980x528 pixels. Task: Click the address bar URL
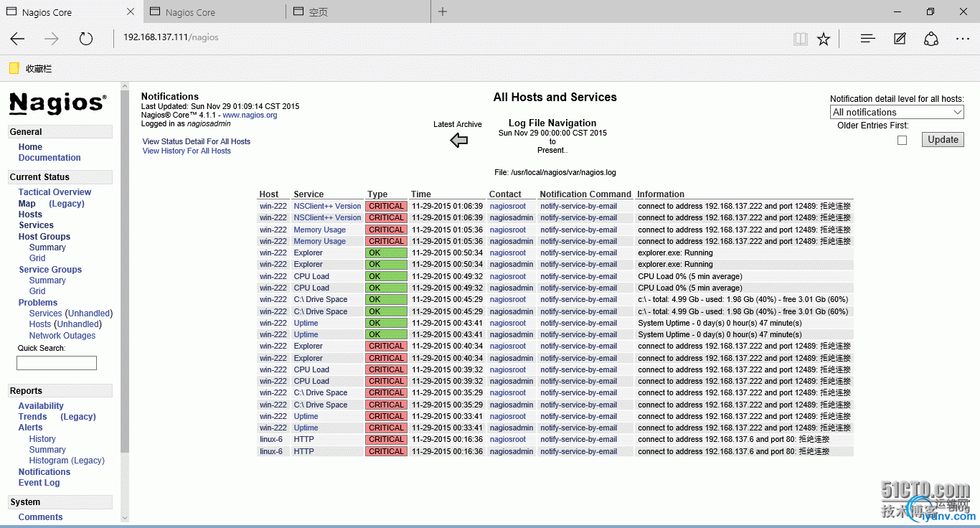click(x=171, y=37)
